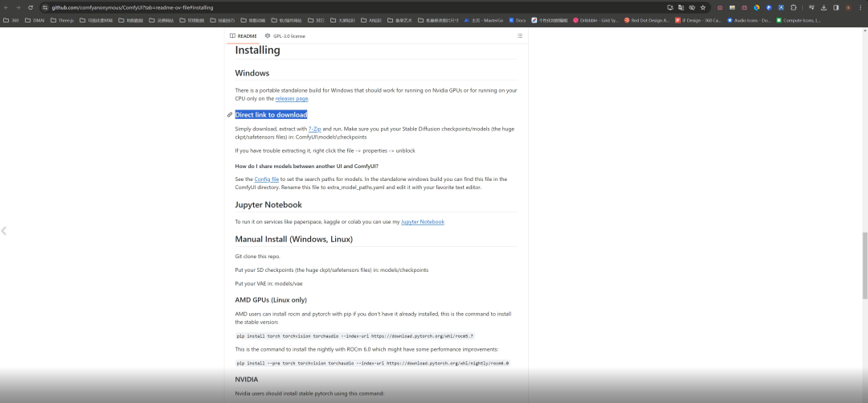Click the install app icon in address bar
868x403 pixels.
pyautogui.click(x=669, y=8)
